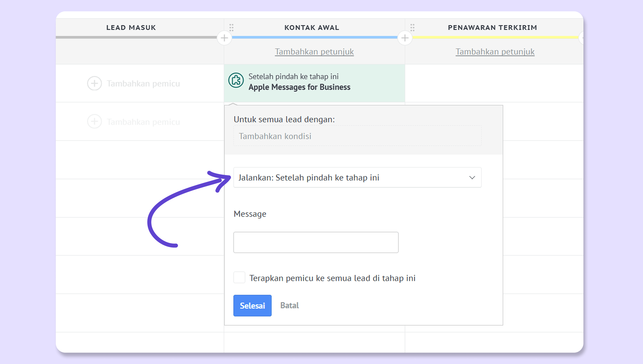Enable Terapkan pemicu ke semua lead checkbox

[239, 277]
